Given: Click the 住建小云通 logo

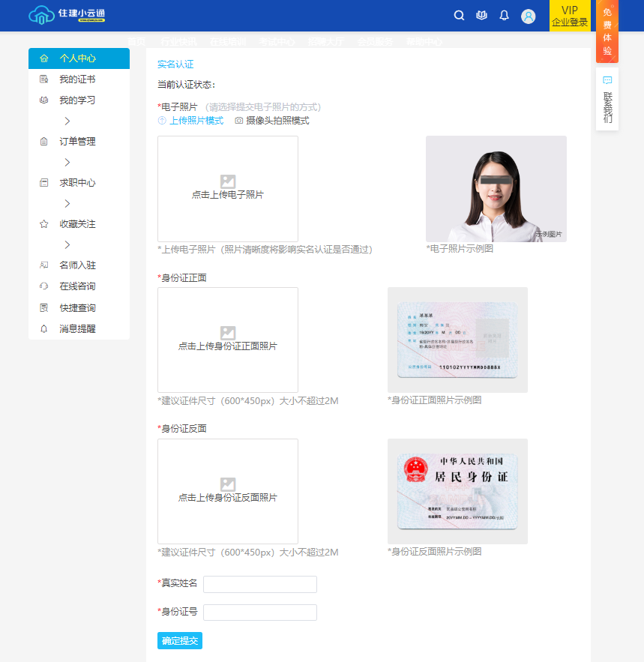Looking at the screenshot, I should coord(67,15).
